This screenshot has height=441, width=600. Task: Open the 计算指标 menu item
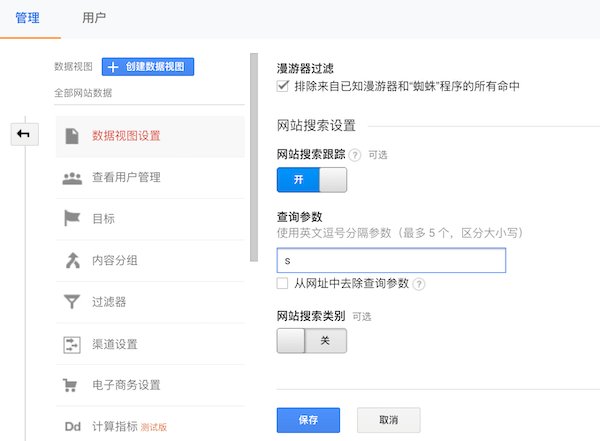150,424
